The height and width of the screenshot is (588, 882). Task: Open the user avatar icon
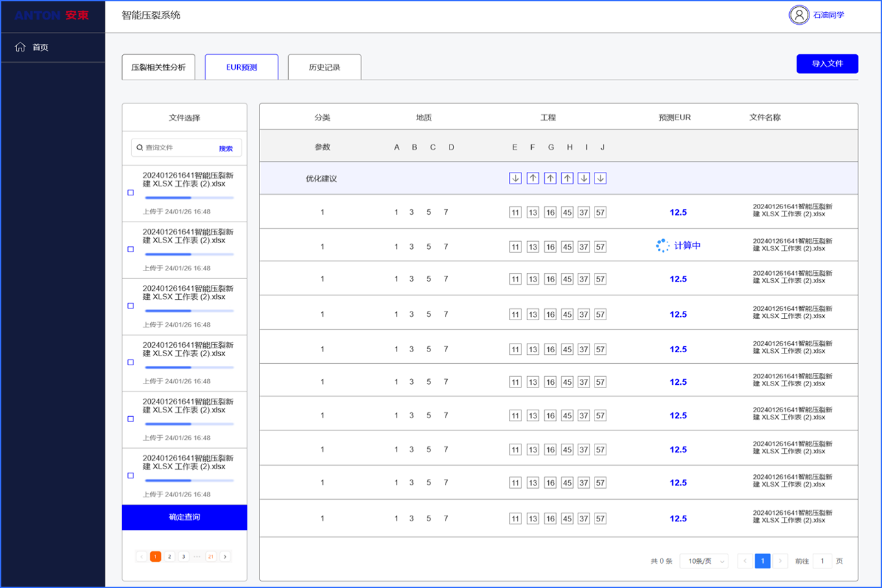pos(798,15)
